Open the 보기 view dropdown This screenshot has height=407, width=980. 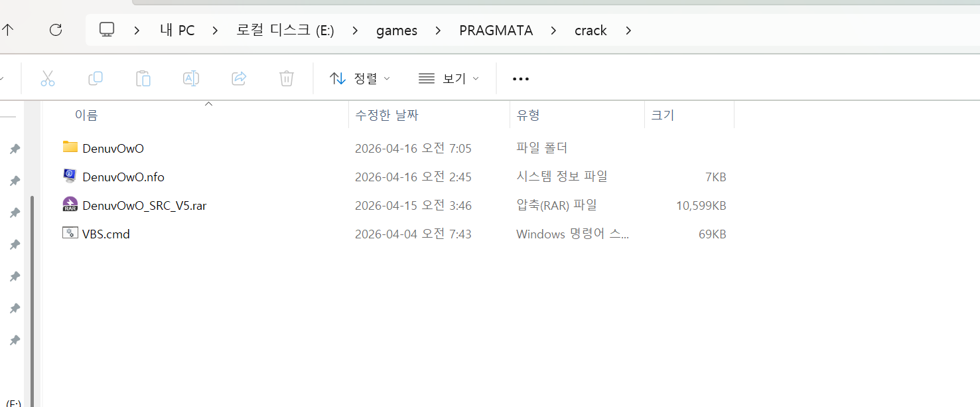coord(449,78)
